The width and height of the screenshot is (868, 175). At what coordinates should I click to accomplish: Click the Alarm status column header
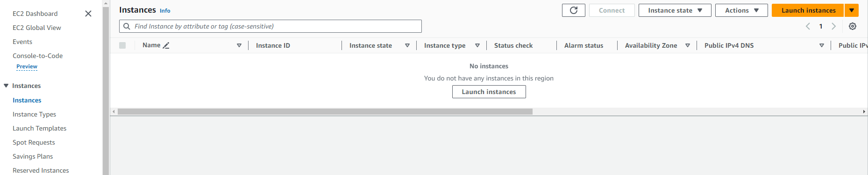pyautogui.click(x=583, y=45)
